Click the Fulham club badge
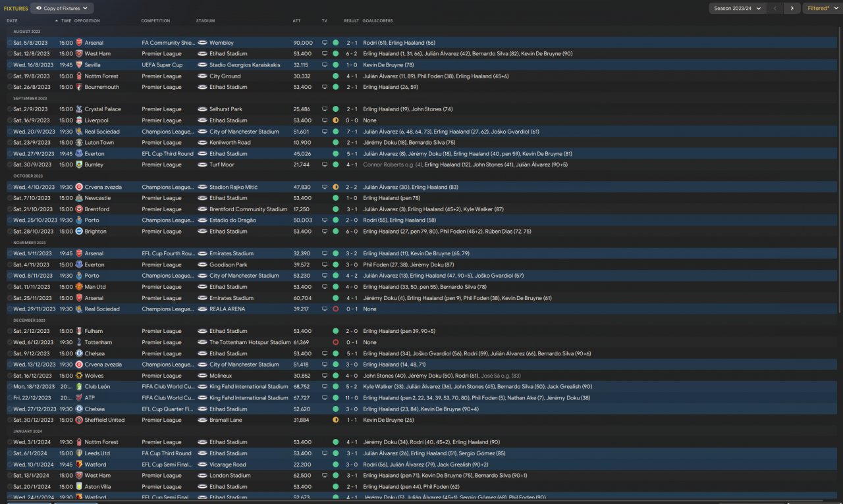This screenshot has width=843, height=504. tap(79, 331)
